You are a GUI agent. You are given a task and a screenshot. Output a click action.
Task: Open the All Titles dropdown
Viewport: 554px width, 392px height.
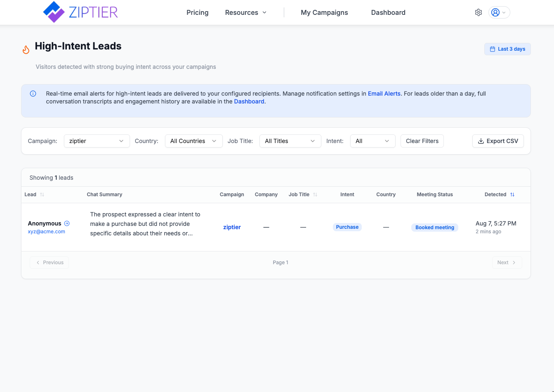(290, 141)
